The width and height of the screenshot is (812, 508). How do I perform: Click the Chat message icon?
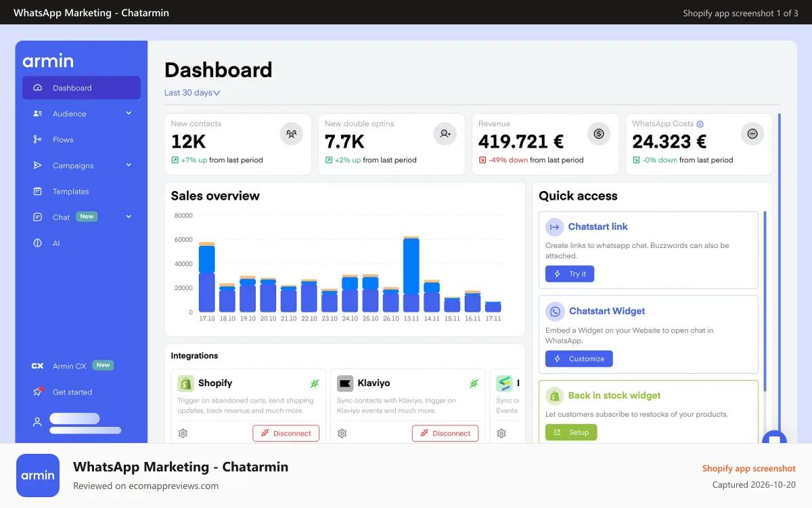(x=38, y=217)
